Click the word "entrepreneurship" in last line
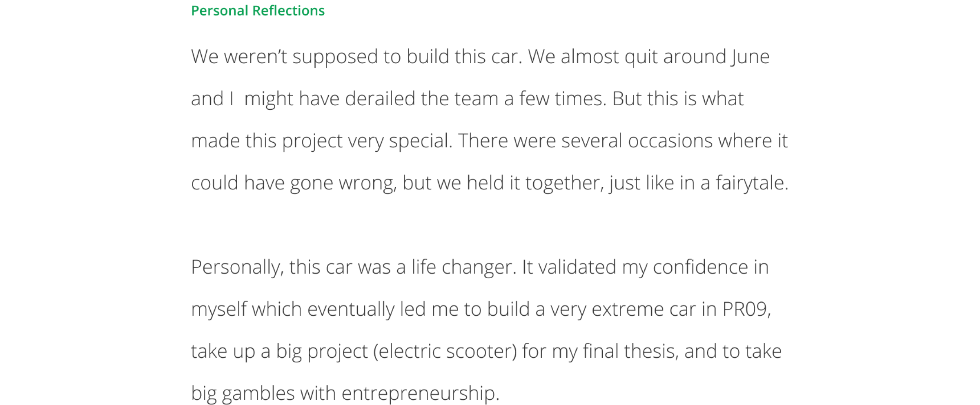Viewport: 980px width, 405px height. [x=419, y=393]
